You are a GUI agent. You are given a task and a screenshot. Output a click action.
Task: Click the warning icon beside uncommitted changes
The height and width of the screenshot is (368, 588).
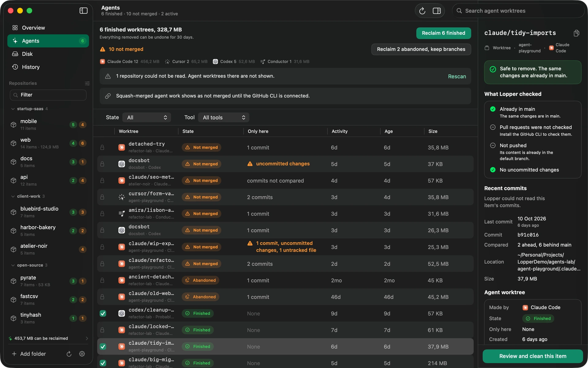click(x=250, y=164)
